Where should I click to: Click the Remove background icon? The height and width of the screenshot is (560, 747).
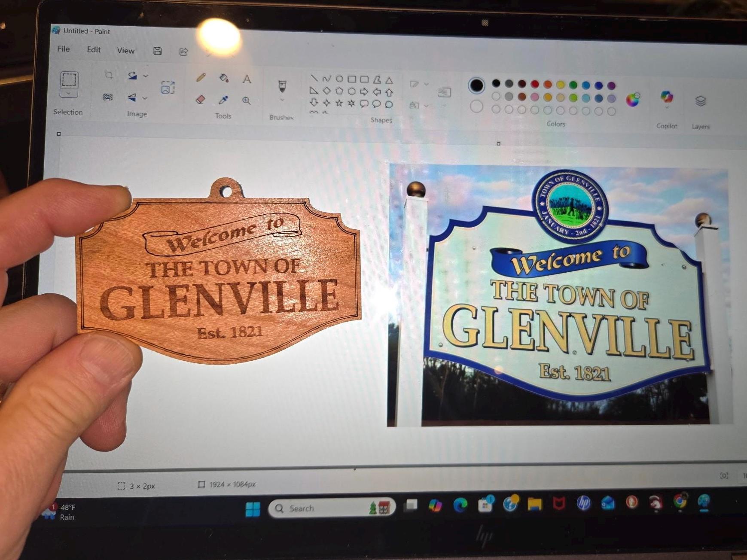pos(108,97)
